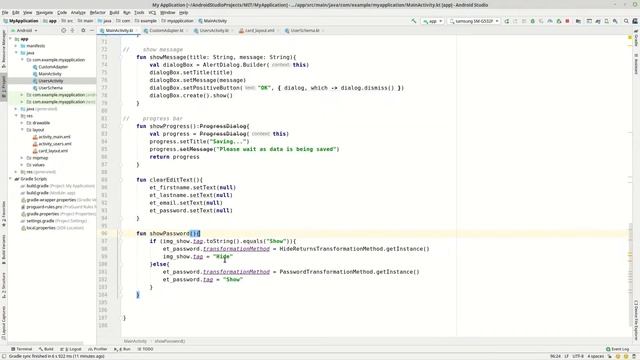
Task: Open the Build menu
Action: 114,13
